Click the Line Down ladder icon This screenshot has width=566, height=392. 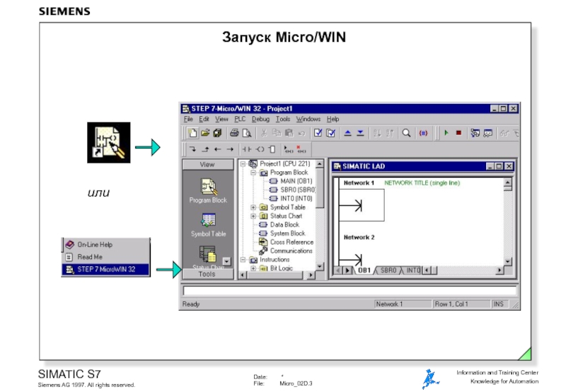click(x=192, y=149)
